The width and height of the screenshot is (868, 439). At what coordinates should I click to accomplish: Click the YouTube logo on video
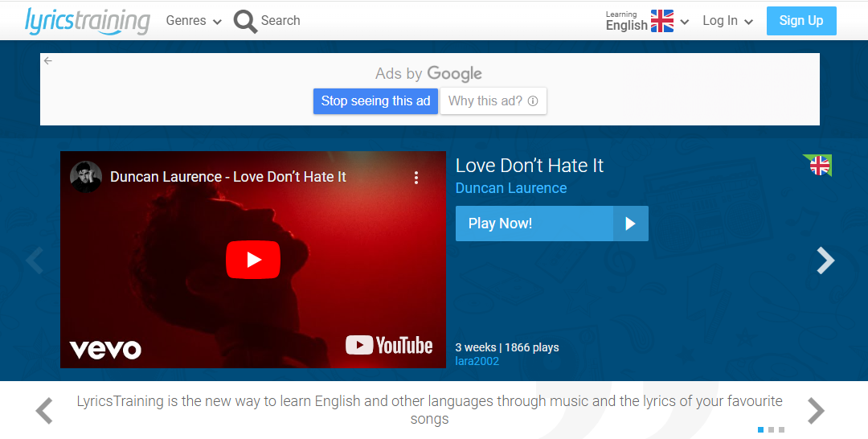point(389,346)
